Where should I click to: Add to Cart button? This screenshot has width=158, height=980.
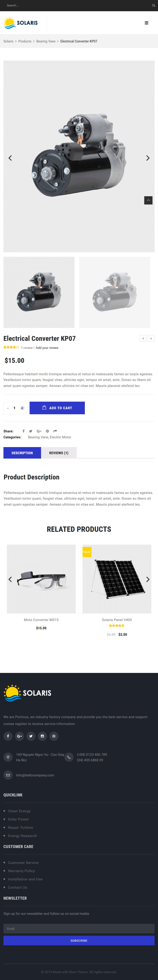tap(57, 408)
